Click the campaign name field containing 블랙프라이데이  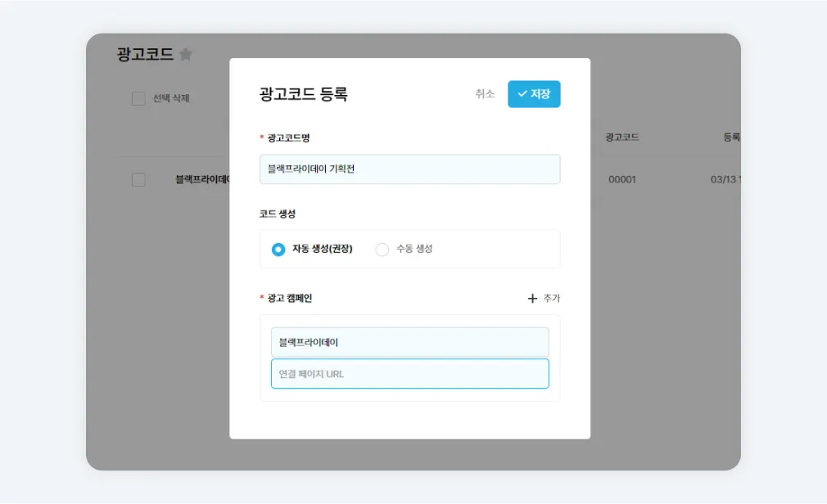(409, 342)
